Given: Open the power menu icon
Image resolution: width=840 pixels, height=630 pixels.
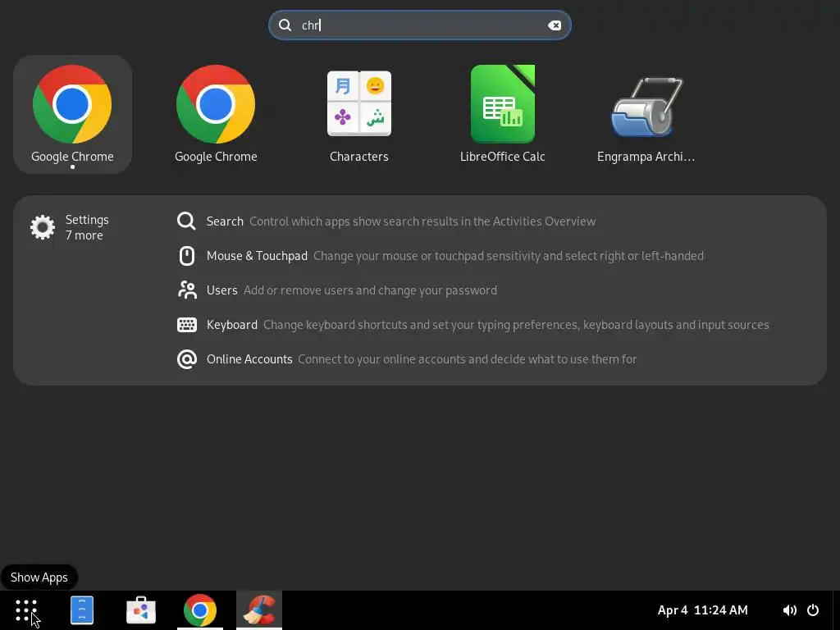Looking at the screenshot, I should [813, 610].
